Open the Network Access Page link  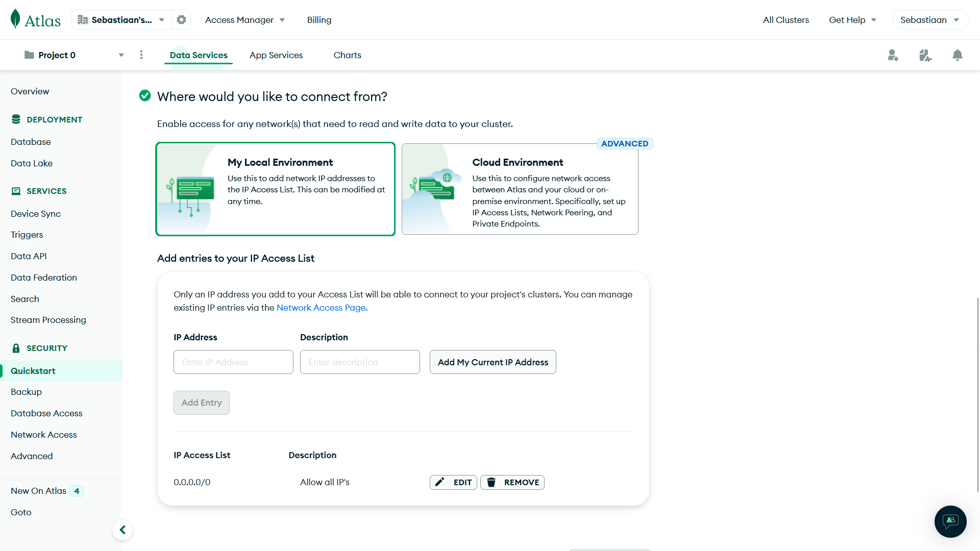pyautogui.click(x=321, y=308)
